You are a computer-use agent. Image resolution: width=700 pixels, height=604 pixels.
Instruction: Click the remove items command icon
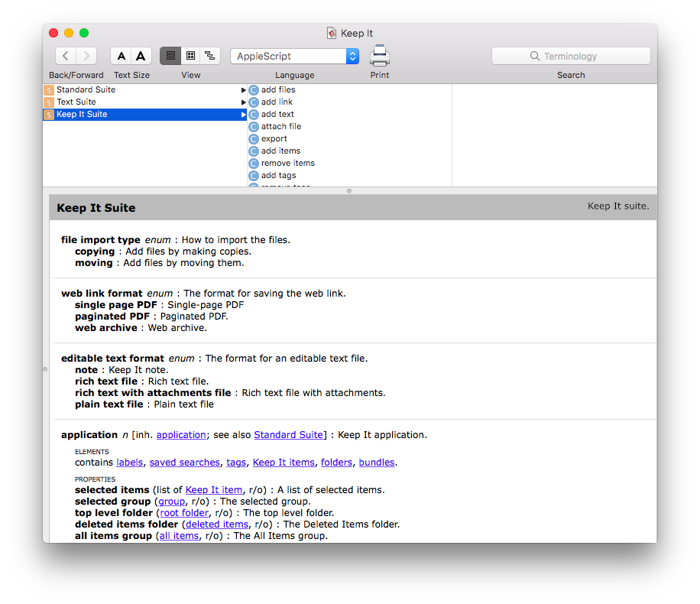coord(254,164)
